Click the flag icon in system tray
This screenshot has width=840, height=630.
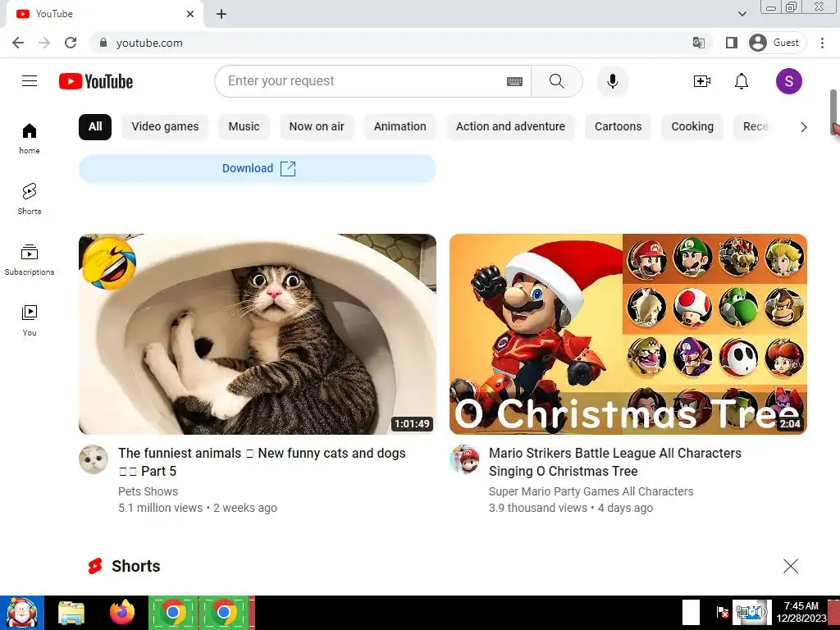click(x=722, y=612)
